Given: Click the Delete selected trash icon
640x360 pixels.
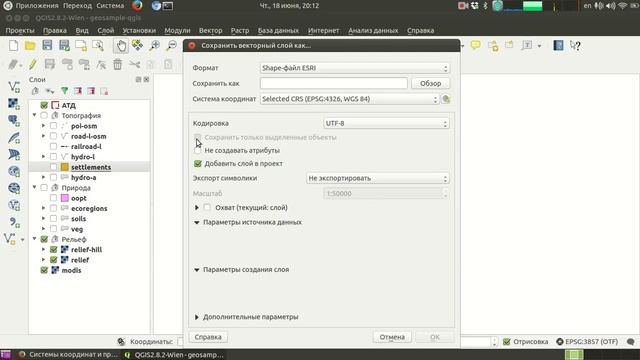Looking at the screenshot, I should 118,64.
